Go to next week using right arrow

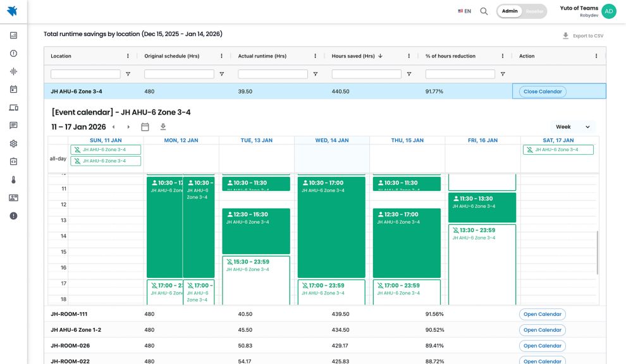point(128,127)
